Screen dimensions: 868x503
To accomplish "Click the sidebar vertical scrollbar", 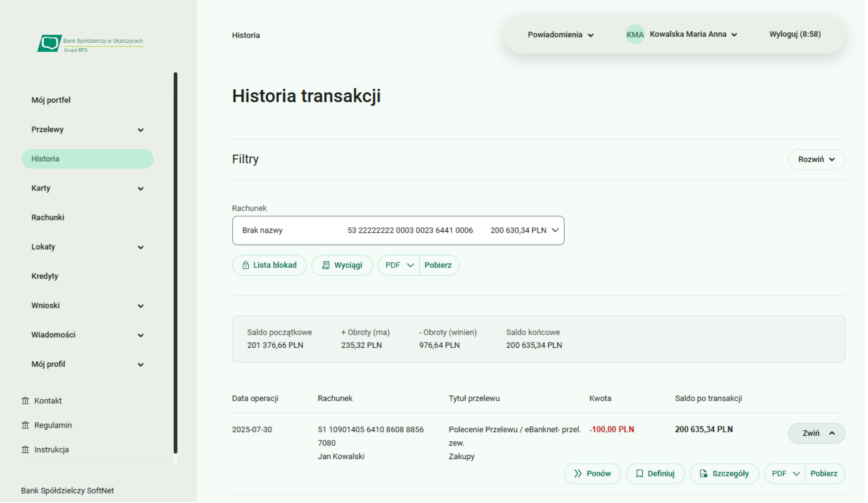I will click(175, 259).
